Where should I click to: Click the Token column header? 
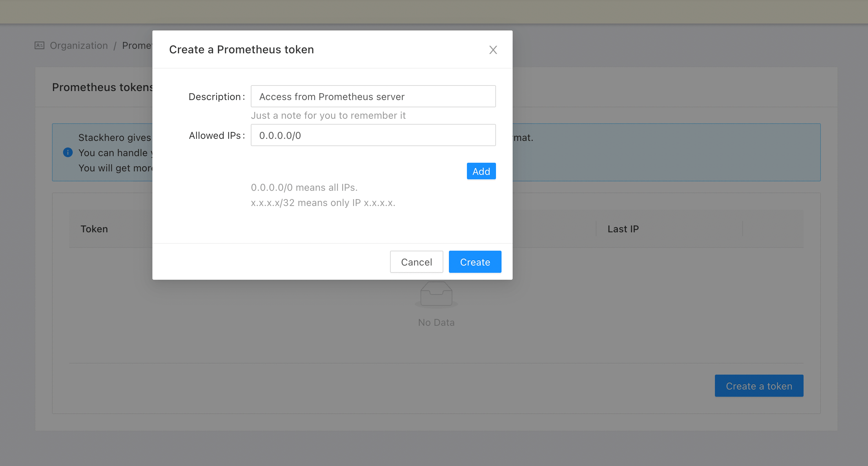[94, 229]
